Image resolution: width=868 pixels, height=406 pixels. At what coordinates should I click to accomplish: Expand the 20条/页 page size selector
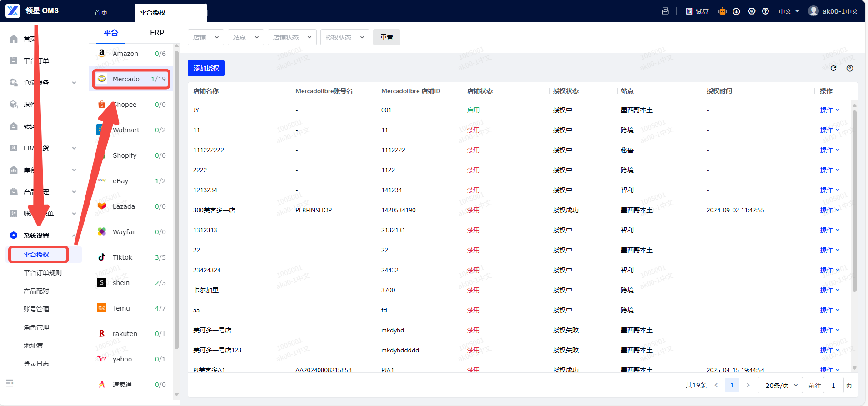click(x=780, y=386)
